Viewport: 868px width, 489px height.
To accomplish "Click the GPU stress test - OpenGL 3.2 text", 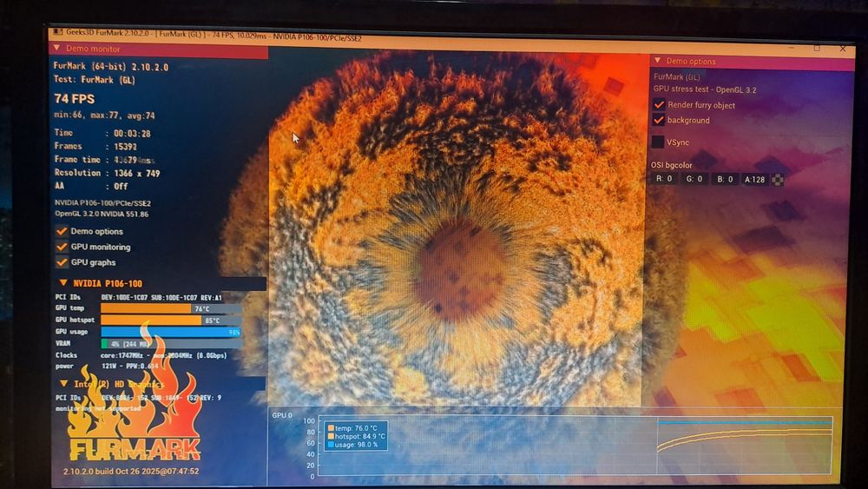I will click(x=704, y=89).
